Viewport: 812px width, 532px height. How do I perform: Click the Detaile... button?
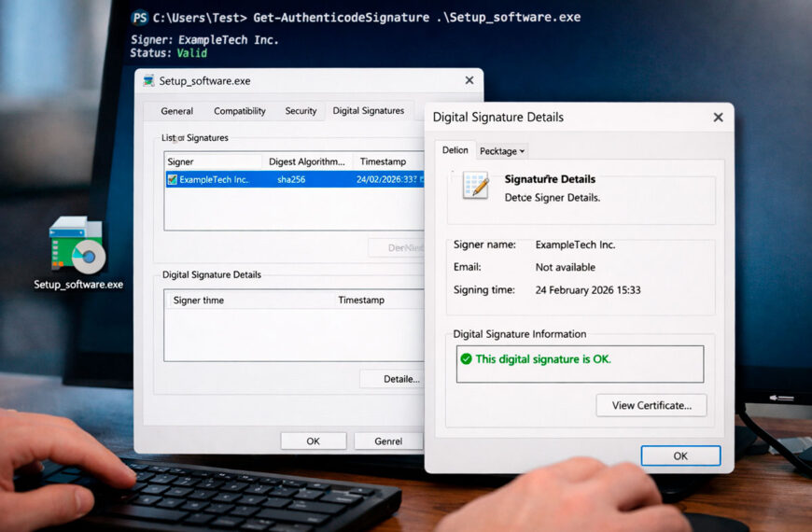(x=392, y=379)
